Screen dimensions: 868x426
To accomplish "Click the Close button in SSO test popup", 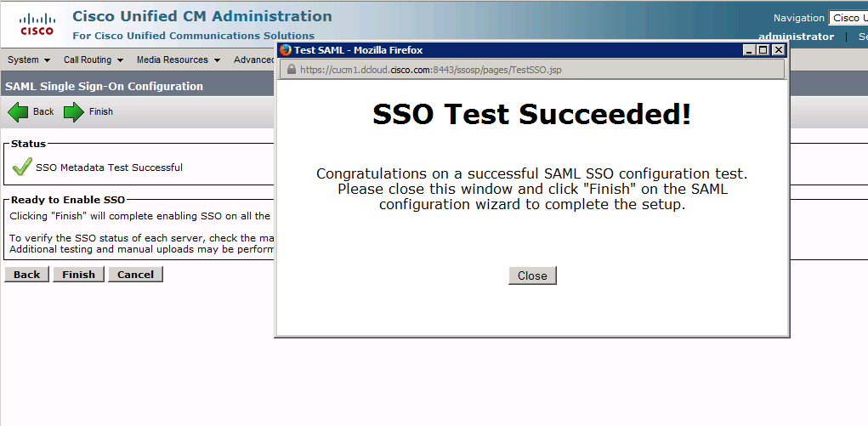I will point(532,275).
